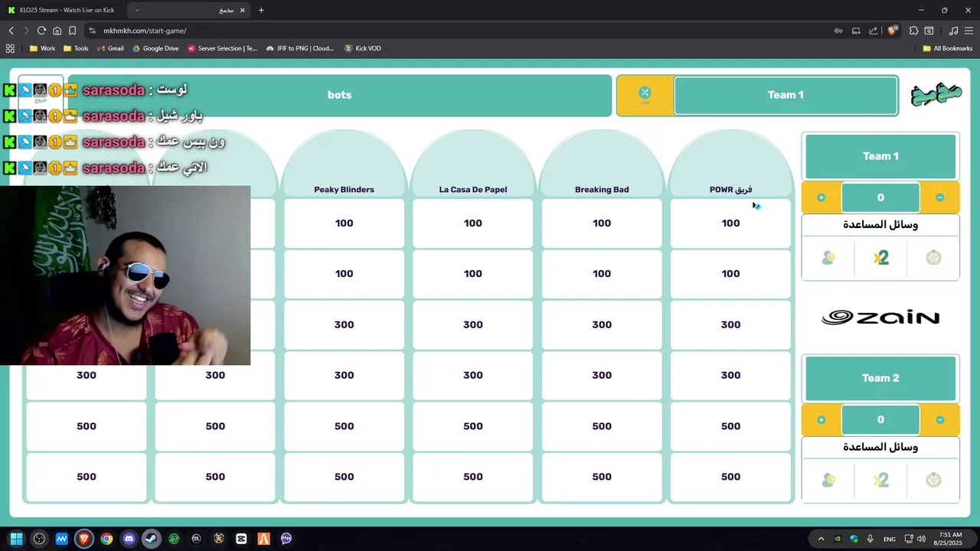Click the Team 2 name box in sidebar

[x=880, y=378]
